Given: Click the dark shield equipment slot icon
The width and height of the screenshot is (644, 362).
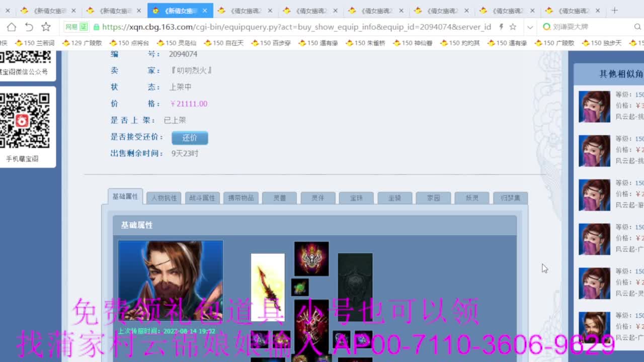Looking at the screenshot, I should [355, 287].
